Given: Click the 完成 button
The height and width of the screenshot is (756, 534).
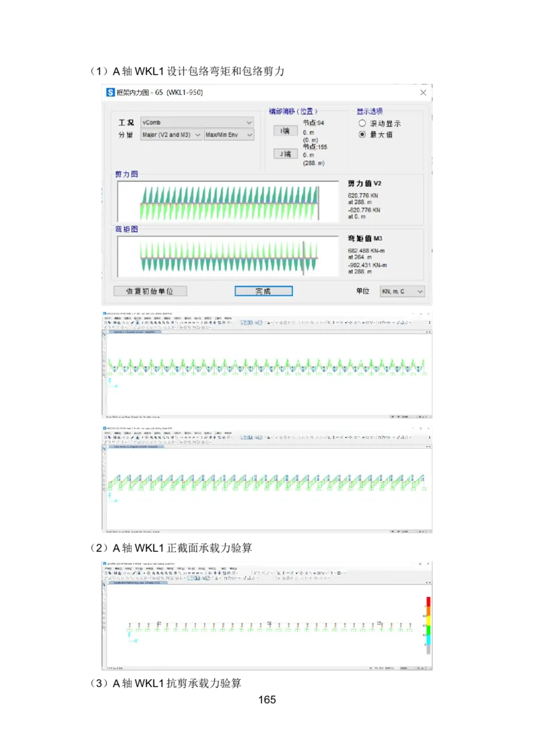Looking at the screenshot, I should (x=263, y=291).
